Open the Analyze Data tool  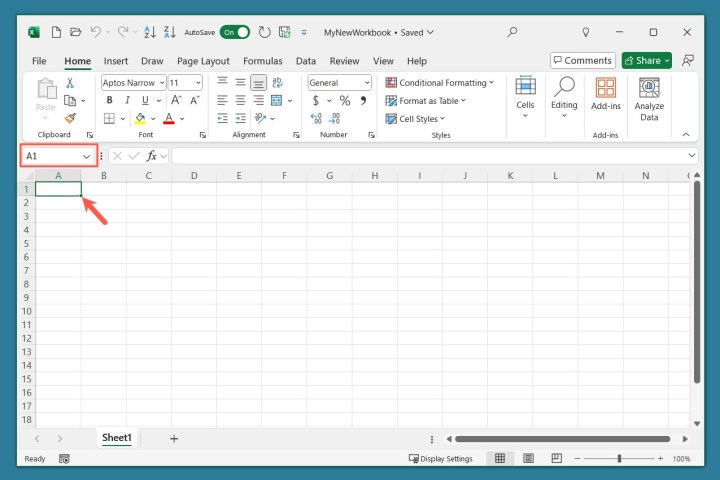click(649, 99)
